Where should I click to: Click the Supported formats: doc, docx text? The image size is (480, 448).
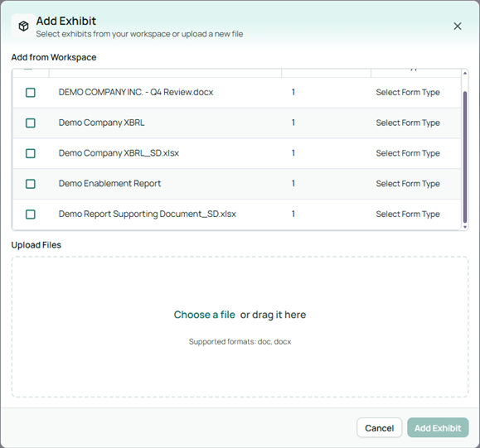(x=240, y=341)
